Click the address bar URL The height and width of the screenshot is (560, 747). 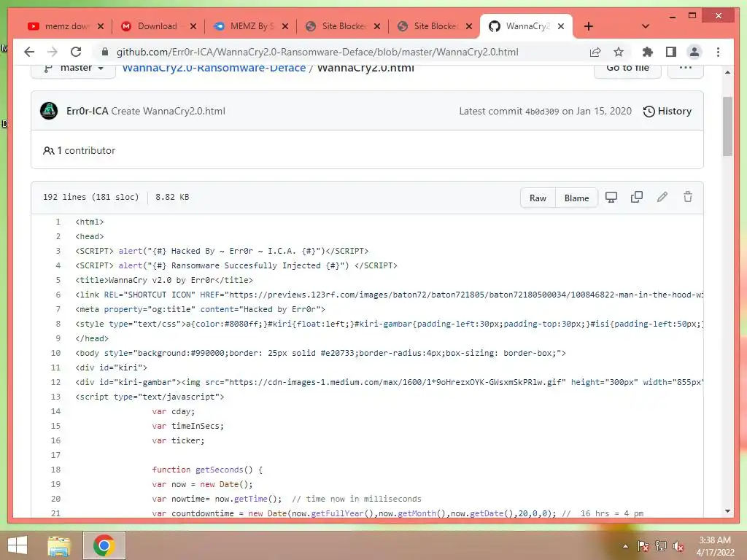pos(317,52)
